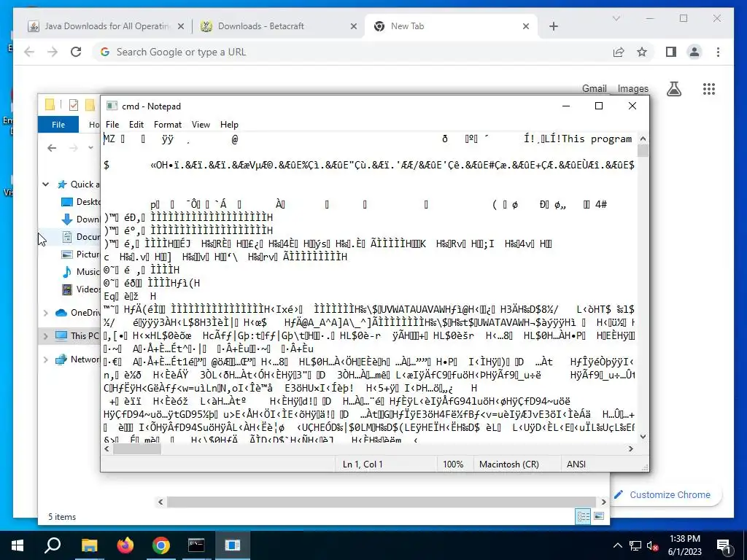Select Documents in File Explorer sidebar
The height and width of the screenshot is (560, 747).
tap(82, 237)
